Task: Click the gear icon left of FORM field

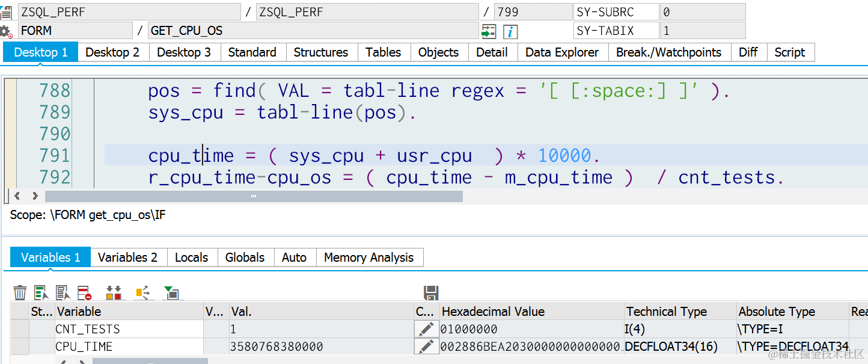Action: 6,31
